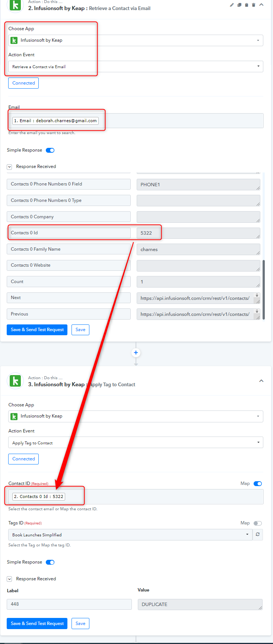Click the empty Phone Numbers 0 Type value field

199,201
